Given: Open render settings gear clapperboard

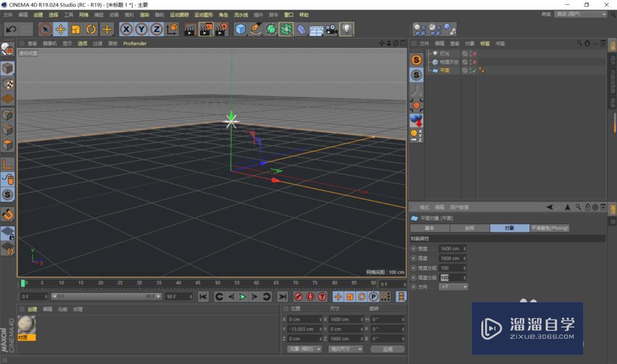Looking at the screenshot, I should (x=222, y=30).
